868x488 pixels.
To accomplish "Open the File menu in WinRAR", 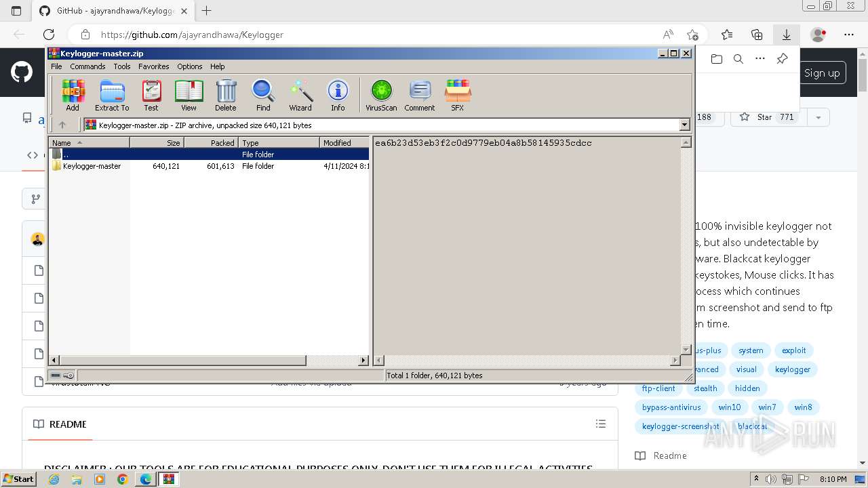I will [x=56, y=66].
